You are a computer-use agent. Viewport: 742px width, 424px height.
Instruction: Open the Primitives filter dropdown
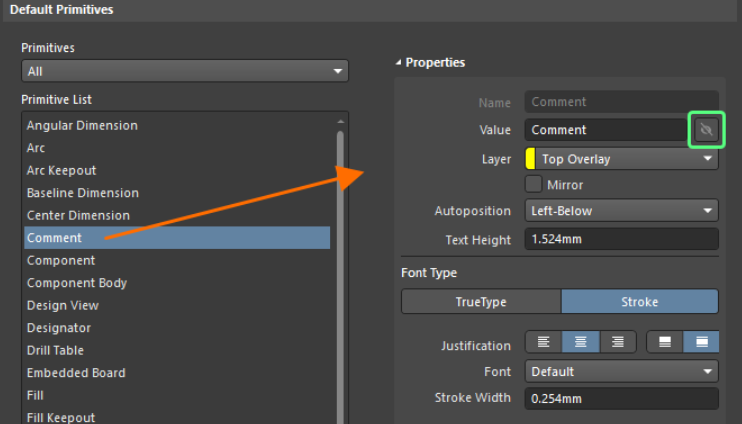pyautogui.click(x=185, y=72)
